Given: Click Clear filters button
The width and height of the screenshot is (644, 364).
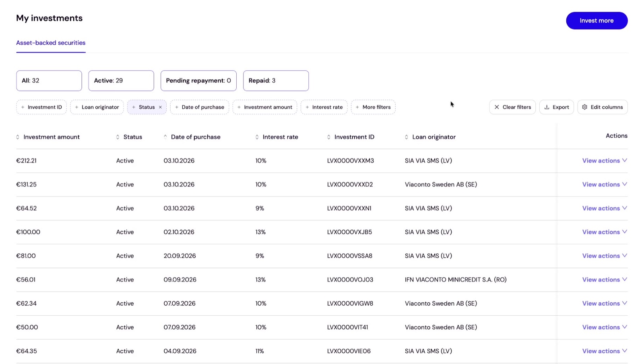Looking at the screenshot, I should 512,107.
